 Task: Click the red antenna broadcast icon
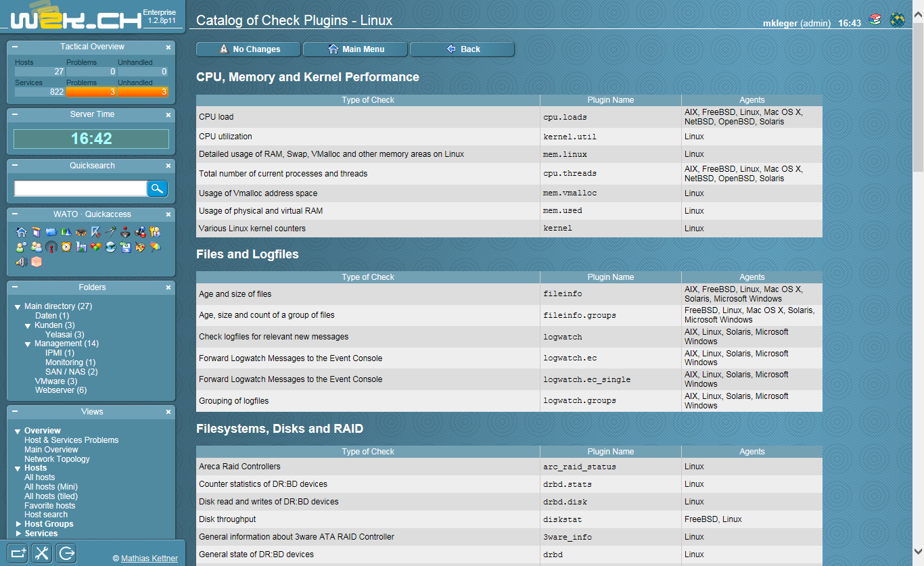point(51,247)
